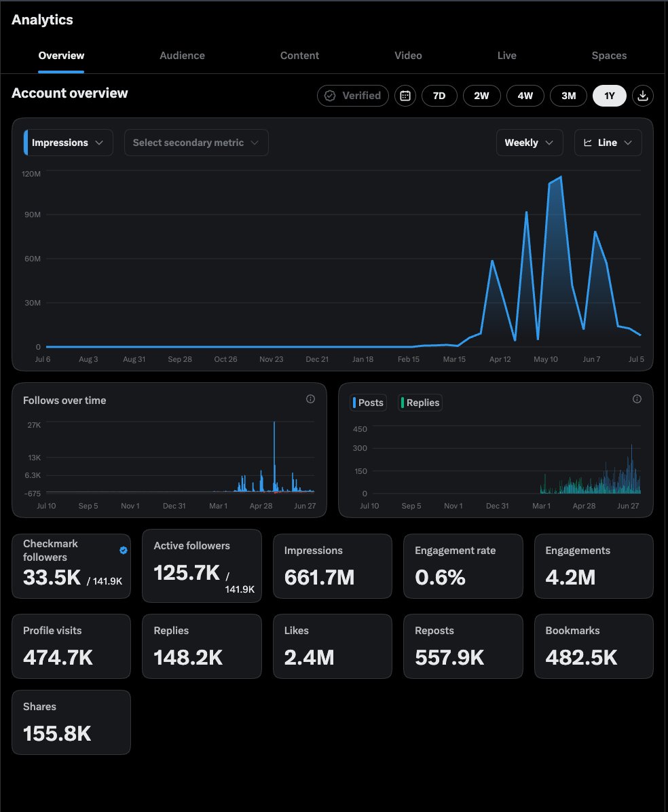Screen dimensions: 668x812
Task: Toggle the Posts series in the chart
Action: pyautogui.click(x=369, y=403)
